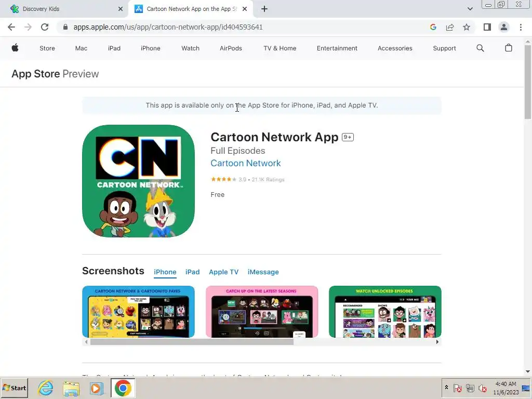This screenshot has width=532, height=399.
Task: Open the Apple shopping bag
Action: point(508,48)
